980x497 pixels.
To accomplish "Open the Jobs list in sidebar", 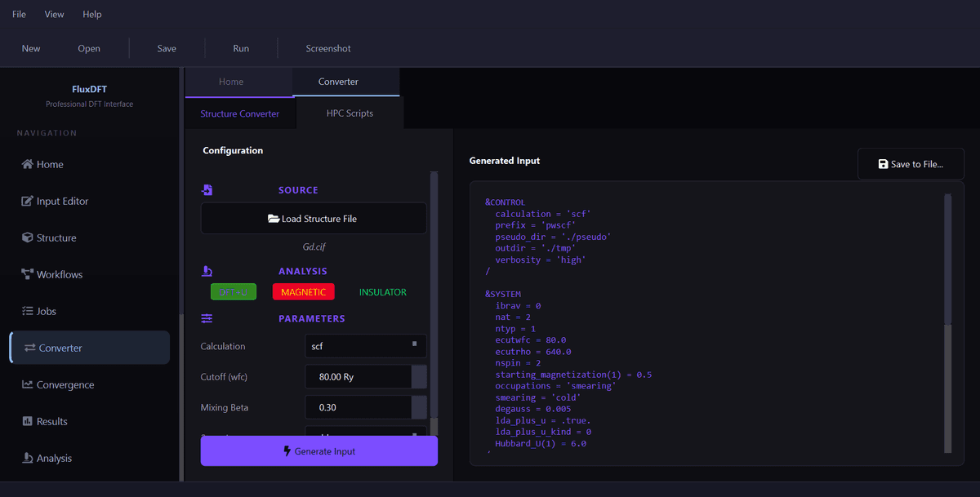I will [x=46, y=311].
